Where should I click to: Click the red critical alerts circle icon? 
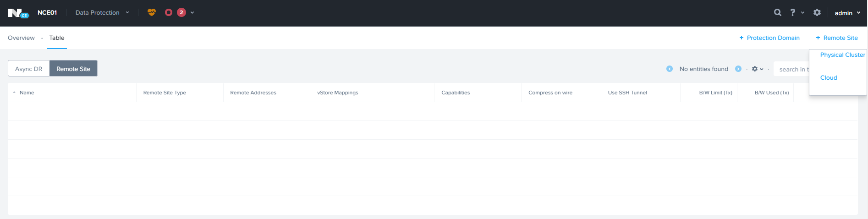click(169, 12)
